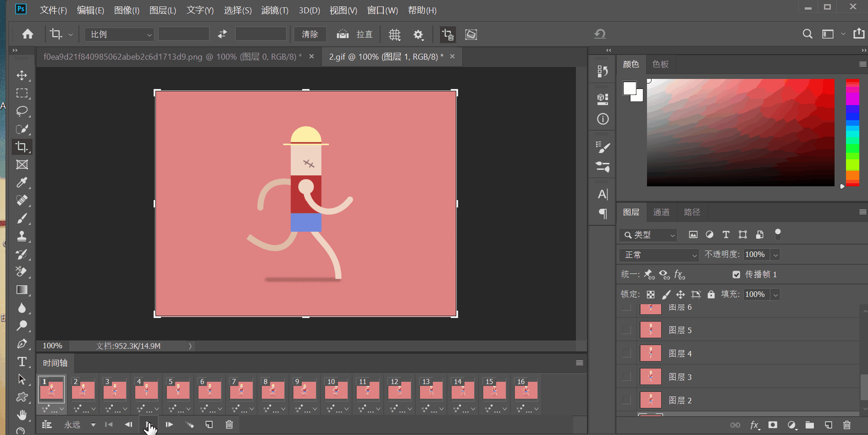Toggle the 传播帧 1 checkbox

pyautogui.click(x=736, y=274)
